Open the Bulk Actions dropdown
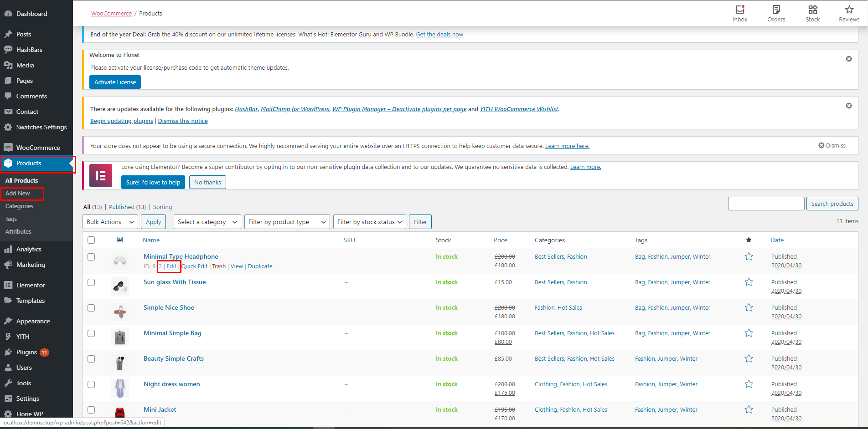 (110, 222)
